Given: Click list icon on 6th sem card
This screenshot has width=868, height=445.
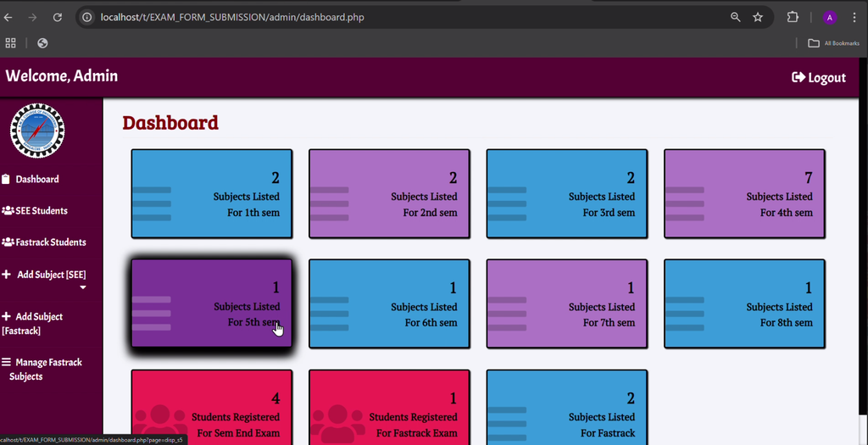Looking at the screenshot, I should tap(329, 314).
